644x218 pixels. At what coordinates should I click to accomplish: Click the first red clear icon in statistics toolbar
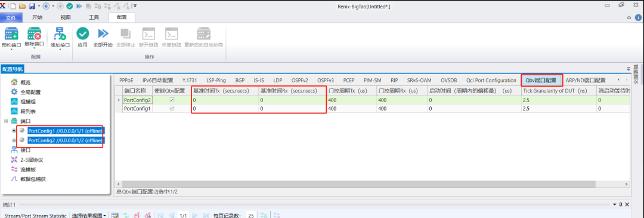pos(137,215)
